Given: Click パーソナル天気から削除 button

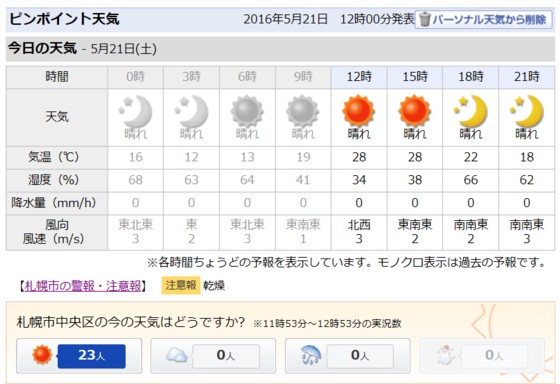Looking at the screenshot, I should coord(484,19).
